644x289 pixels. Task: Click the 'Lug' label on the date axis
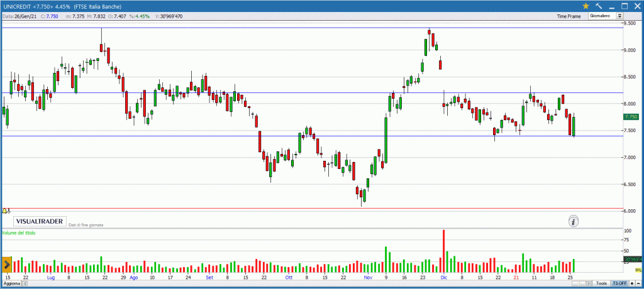pyautogui.click(x=51, y=278)
